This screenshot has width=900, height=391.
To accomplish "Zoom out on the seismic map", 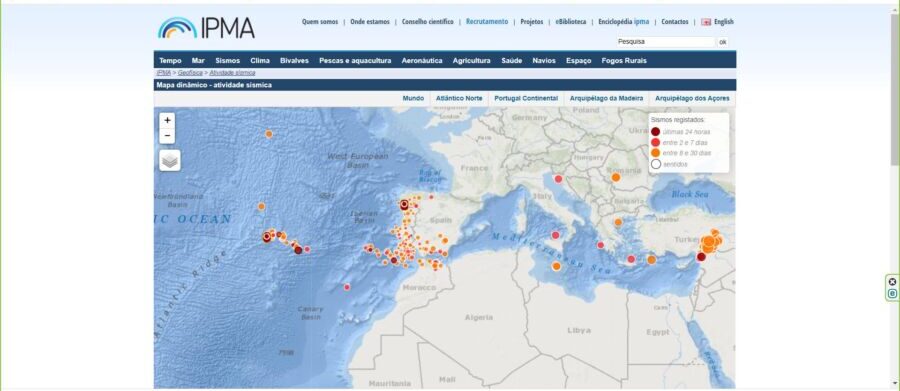I will coord(167,136).
